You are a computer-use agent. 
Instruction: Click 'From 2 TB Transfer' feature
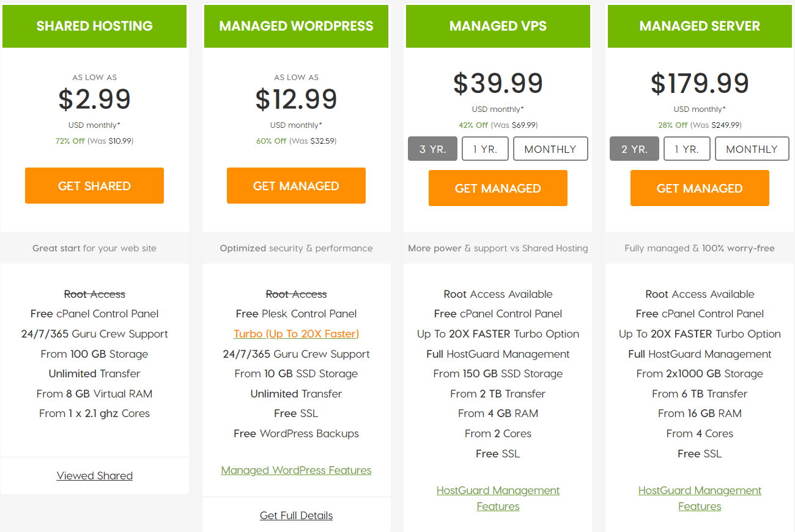point(498,394)
